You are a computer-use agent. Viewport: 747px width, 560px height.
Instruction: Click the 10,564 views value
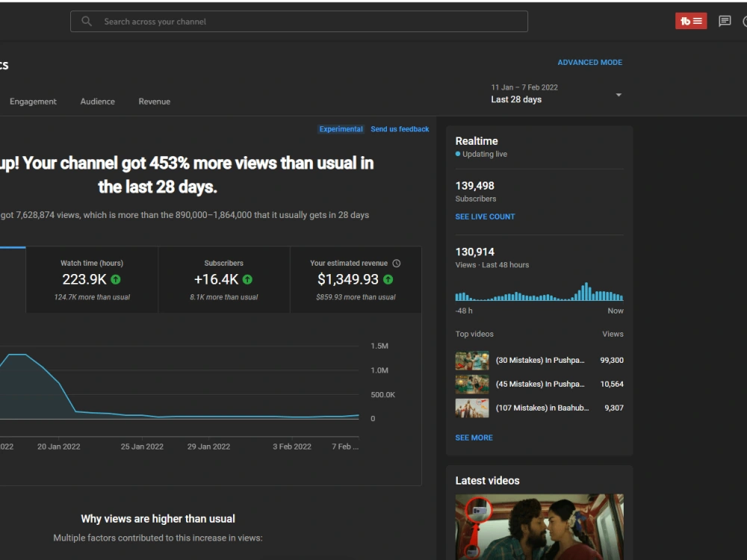click(612, 385)
